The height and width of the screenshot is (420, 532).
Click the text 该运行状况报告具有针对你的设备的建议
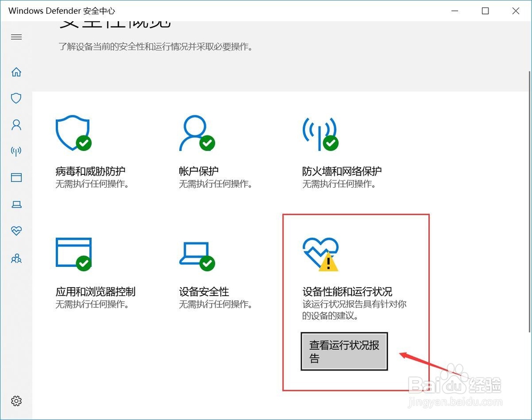(354, 310)
